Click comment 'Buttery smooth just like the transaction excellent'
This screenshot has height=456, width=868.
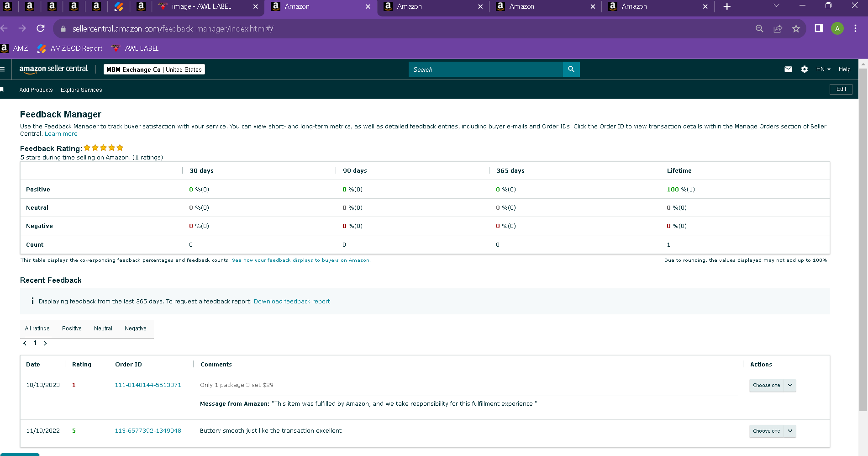tap(271, 431)
